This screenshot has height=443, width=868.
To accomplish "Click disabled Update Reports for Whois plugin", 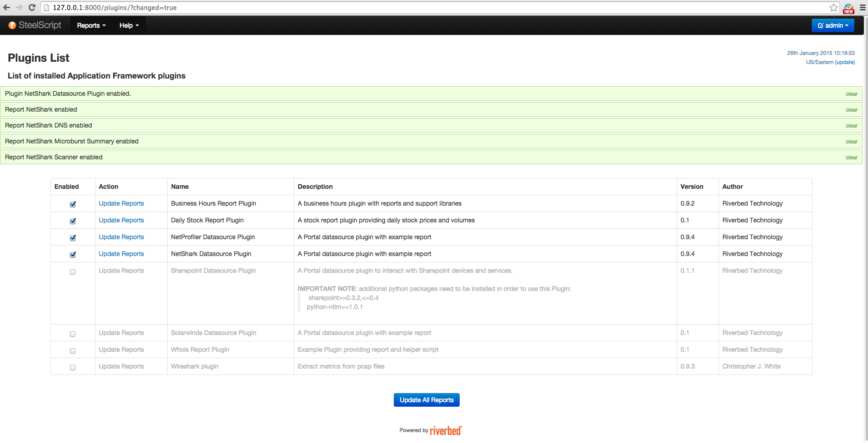I will (x=121, y=349).
